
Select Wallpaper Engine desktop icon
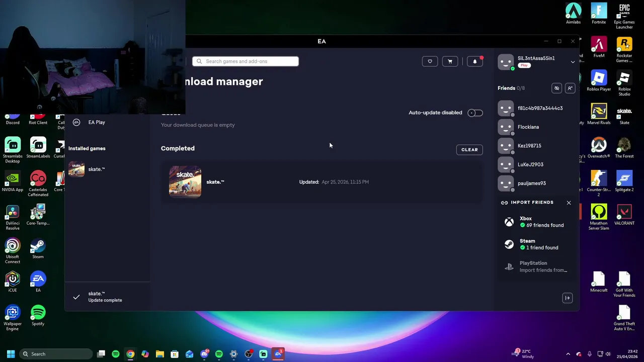pos(13,318)
